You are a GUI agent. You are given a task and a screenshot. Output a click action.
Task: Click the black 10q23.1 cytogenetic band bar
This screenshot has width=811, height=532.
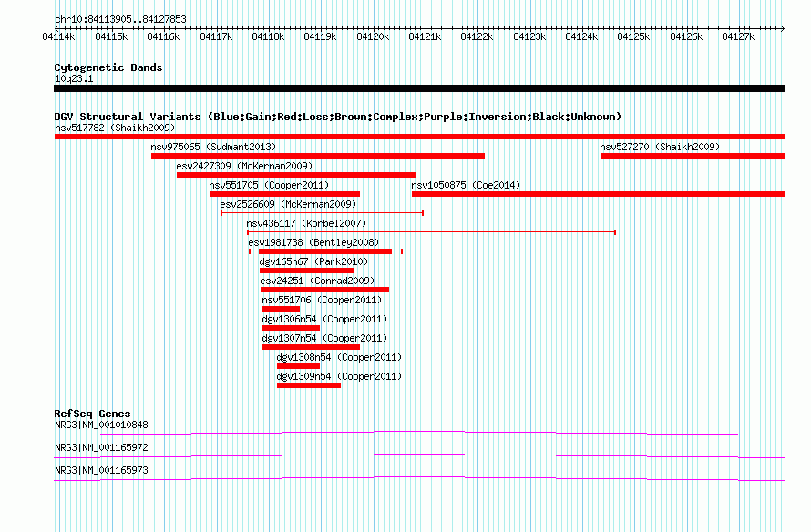click(419, 88)
